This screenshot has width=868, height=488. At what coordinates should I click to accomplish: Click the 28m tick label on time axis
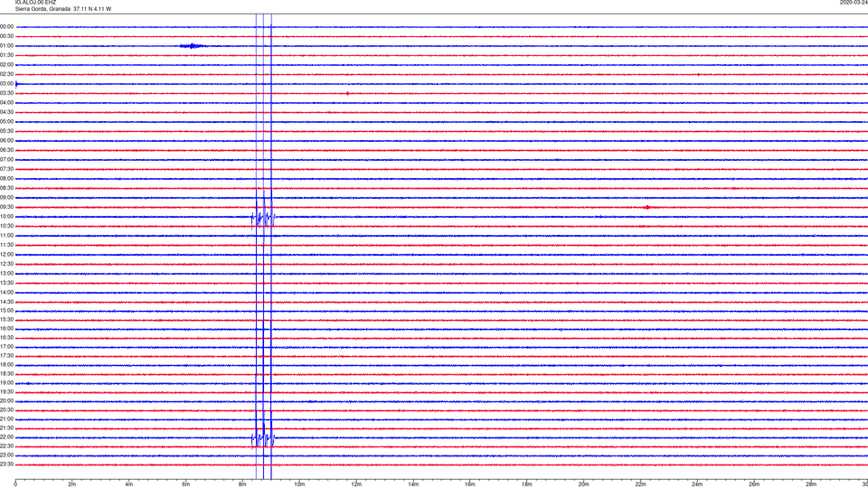[x=811, y=484]
